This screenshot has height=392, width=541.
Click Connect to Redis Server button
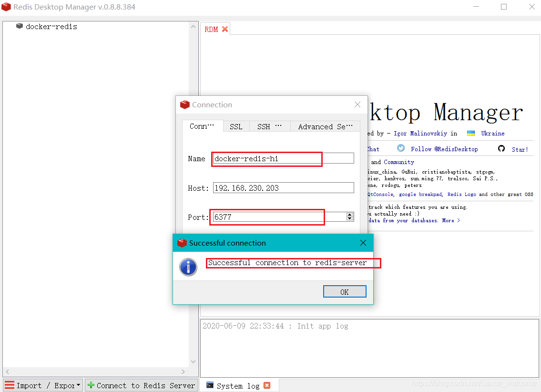[142, 385]
